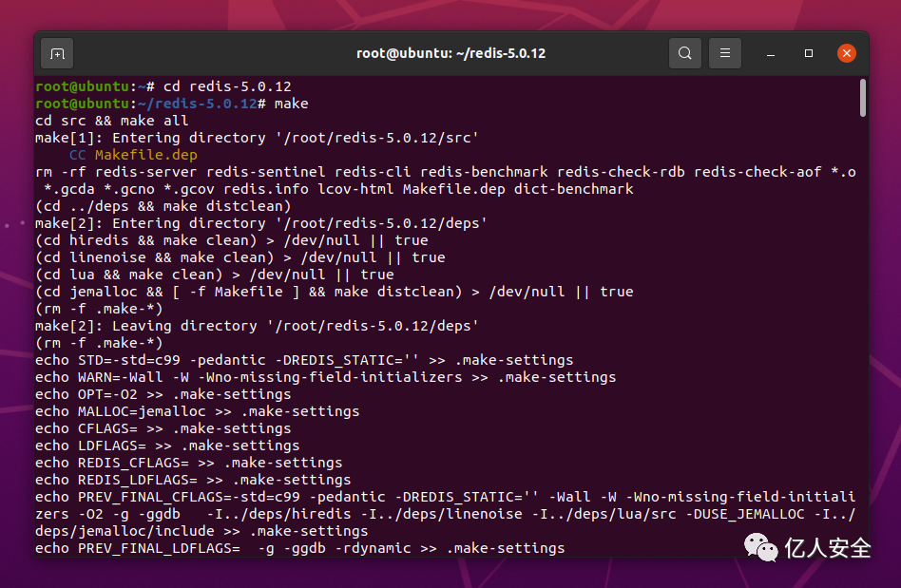
Task: Open the hamburger menu
Action: pyautogui.click(x=725, y=53)
